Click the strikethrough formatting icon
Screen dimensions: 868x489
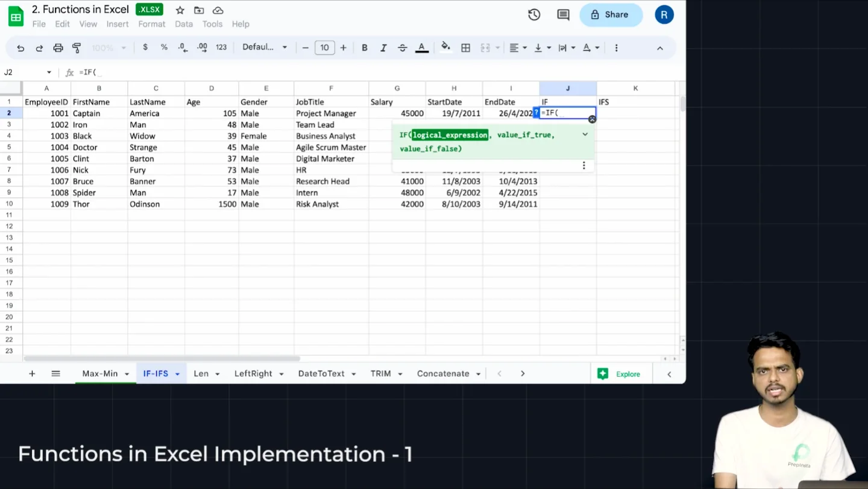pos(403,48)
